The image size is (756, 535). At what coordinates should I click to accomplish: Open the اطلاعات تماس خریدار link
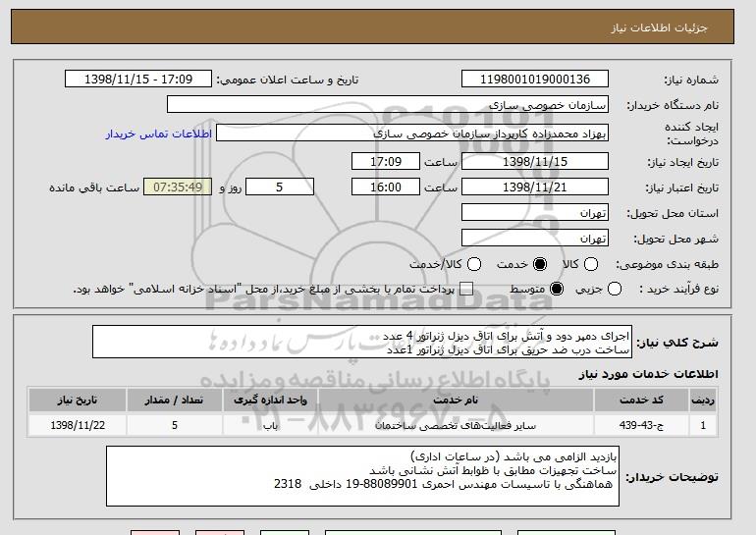click(159, 134)
